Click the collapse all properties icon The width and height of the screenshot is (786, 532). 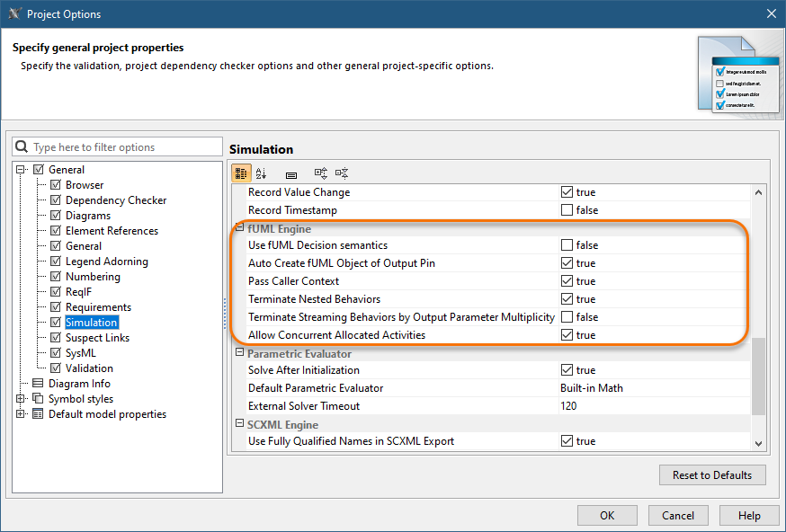pos(342,173)
